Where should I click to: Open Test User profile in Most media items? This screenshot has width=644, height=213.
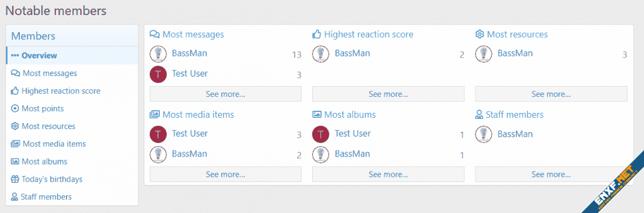click(x=189, y=133)
